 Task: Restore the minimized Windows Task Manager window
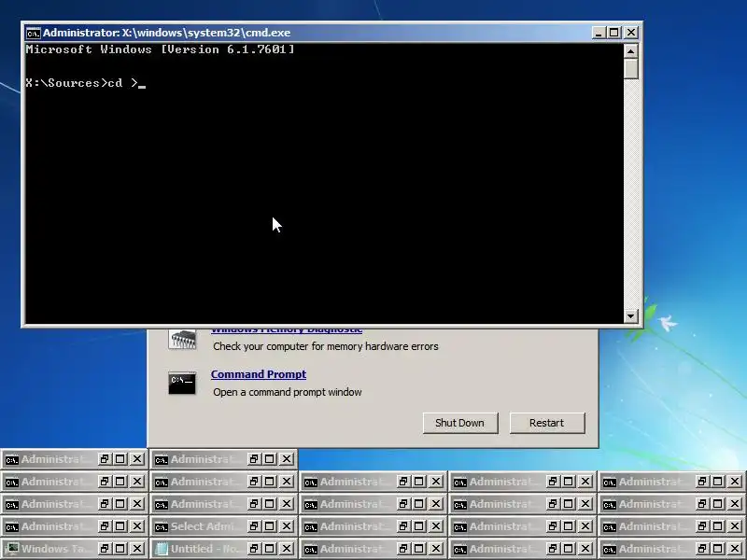pos(104,549)
